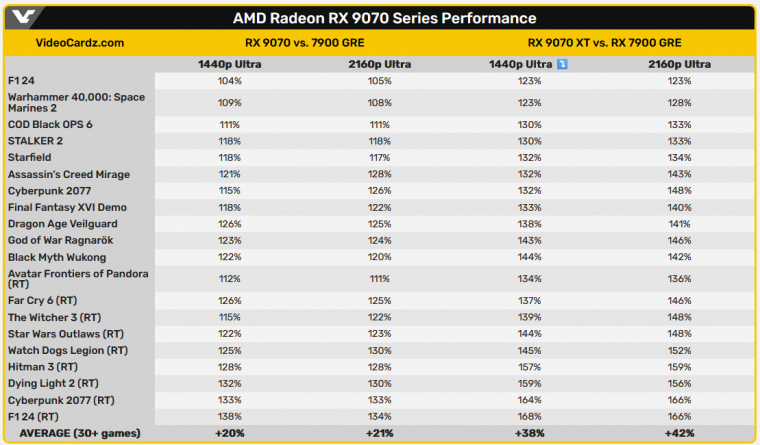Image resolution: width=760 pixels, height=445 pixels.
Task: Select the RX 9070 vs. 7900 GRE header
Action: pyautogui.click(x=304, y=43)
